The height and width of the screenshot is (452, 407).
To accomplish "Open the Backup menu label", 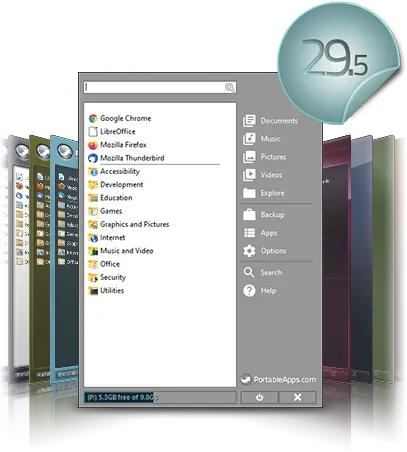I will [x=273, y=215].
